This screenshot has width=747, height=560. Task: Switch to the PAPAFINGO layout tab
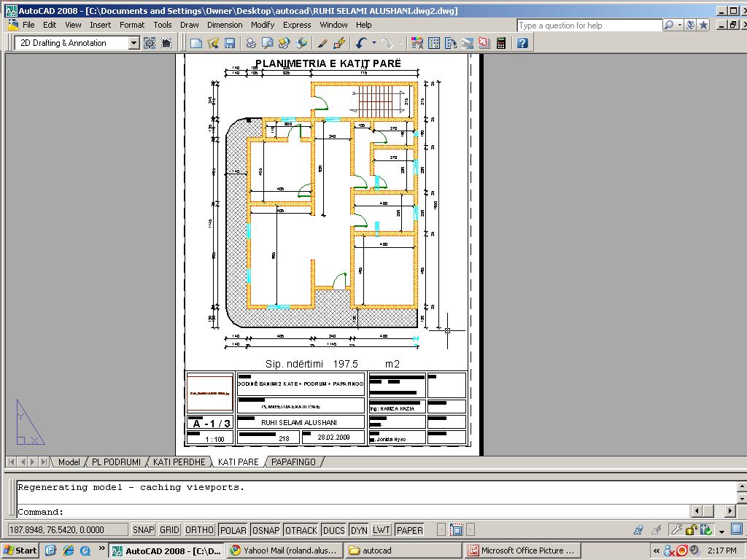[x=293, y=462]
